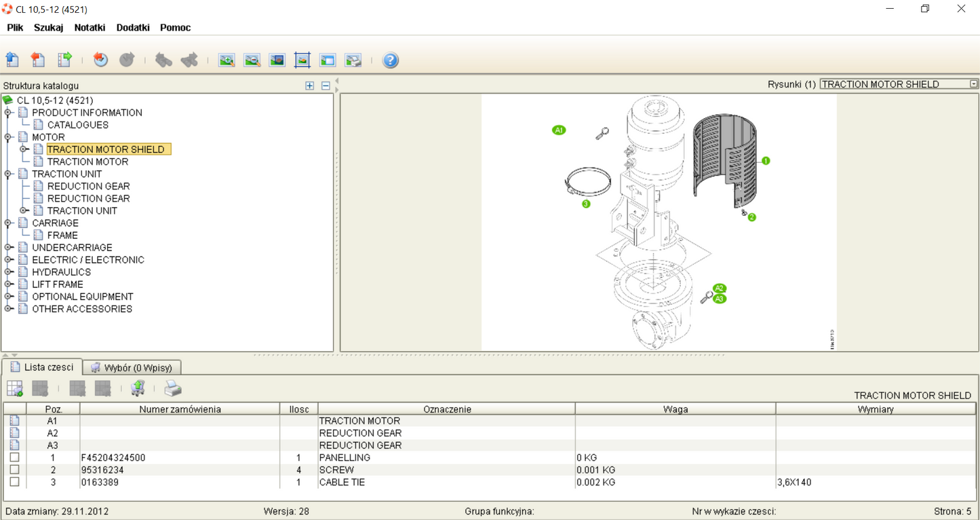Click the magnifier hotspot beside A1 in drawing
Image resolution: width=980 pixels, height=520 pixels.
point(602,134)
